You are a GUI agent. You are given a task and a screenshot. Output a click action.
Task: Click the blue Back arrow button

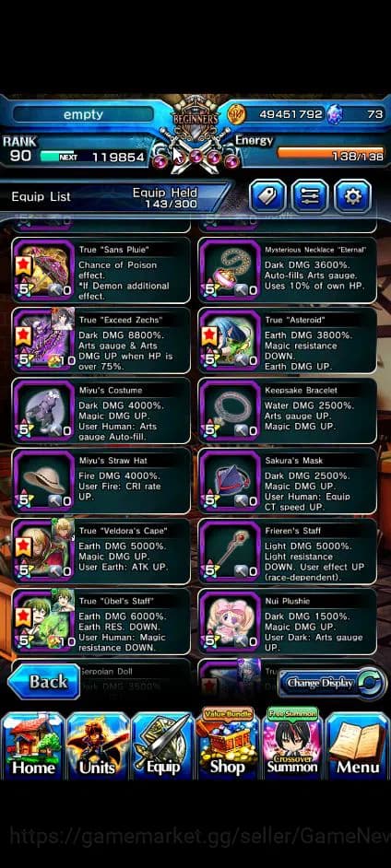click(43, 682)
